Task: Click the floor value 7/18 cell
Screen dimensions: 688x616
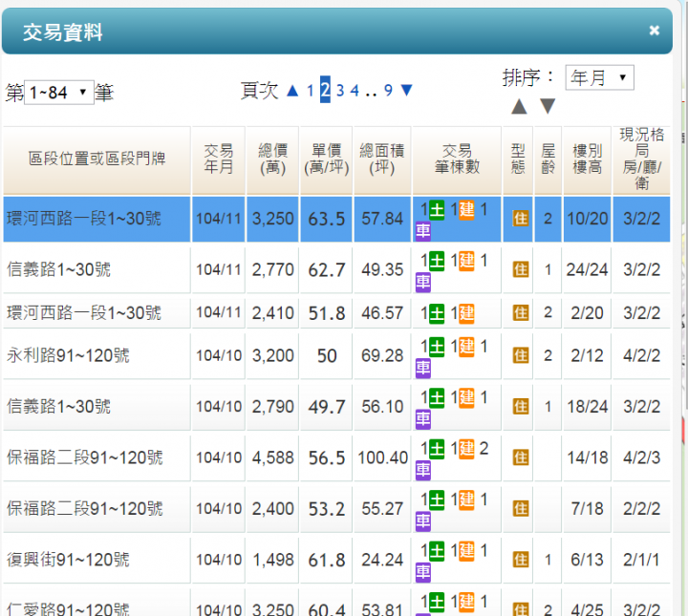Action: pos(587,509)
